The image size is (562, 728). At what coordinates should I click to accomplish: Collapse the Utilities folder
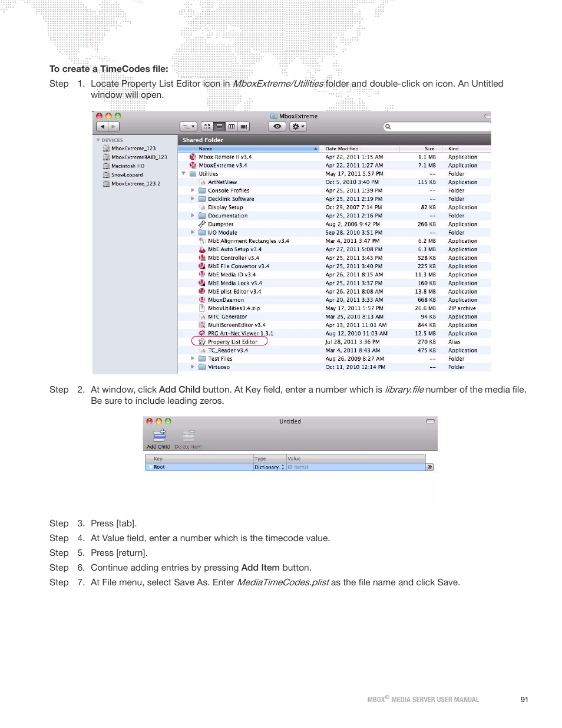click(183, 174)
